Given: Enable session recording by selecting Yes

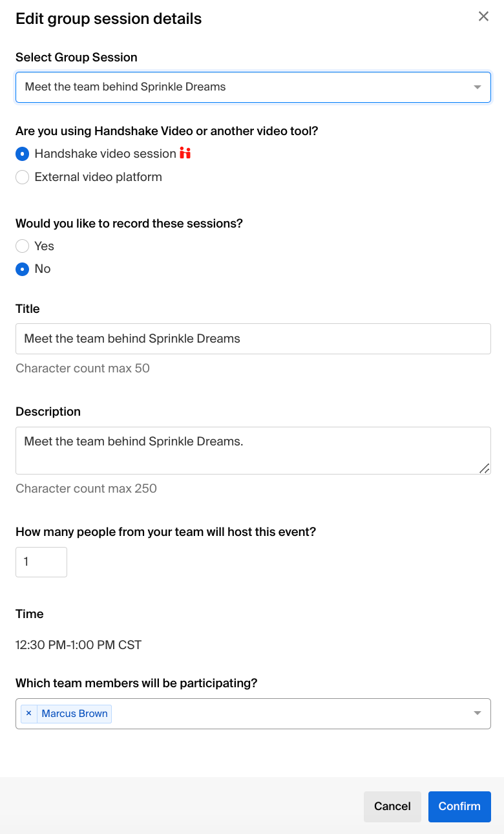Looking at the screenshot, I should pos(21,246).
